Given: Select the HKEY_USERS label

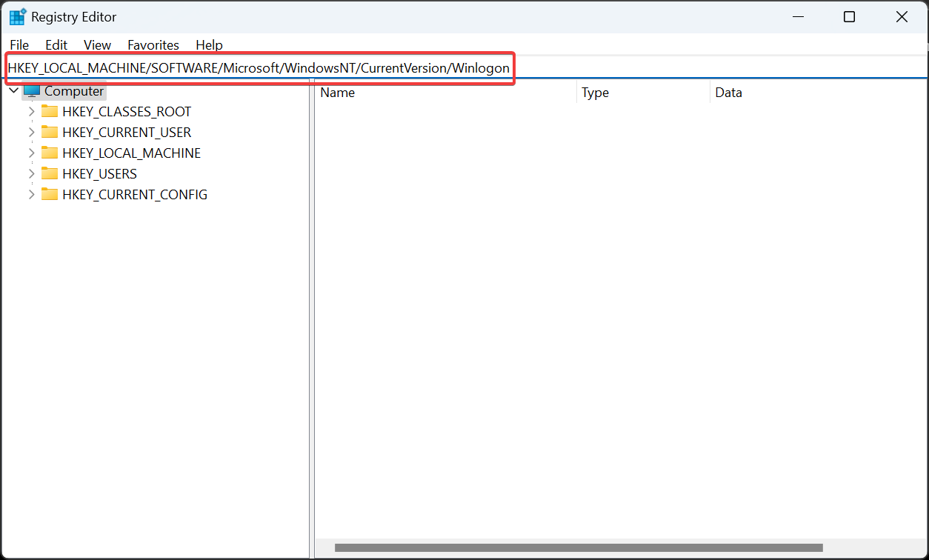Looking at the screenshot, I should pos(100,174).
